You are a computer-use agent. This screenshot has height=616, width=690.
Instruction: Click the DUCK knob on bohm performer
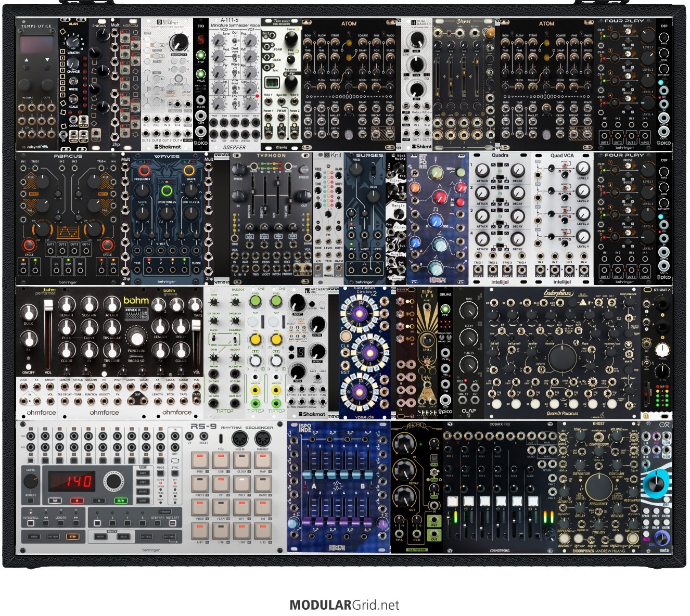click(x=28, y=313)
